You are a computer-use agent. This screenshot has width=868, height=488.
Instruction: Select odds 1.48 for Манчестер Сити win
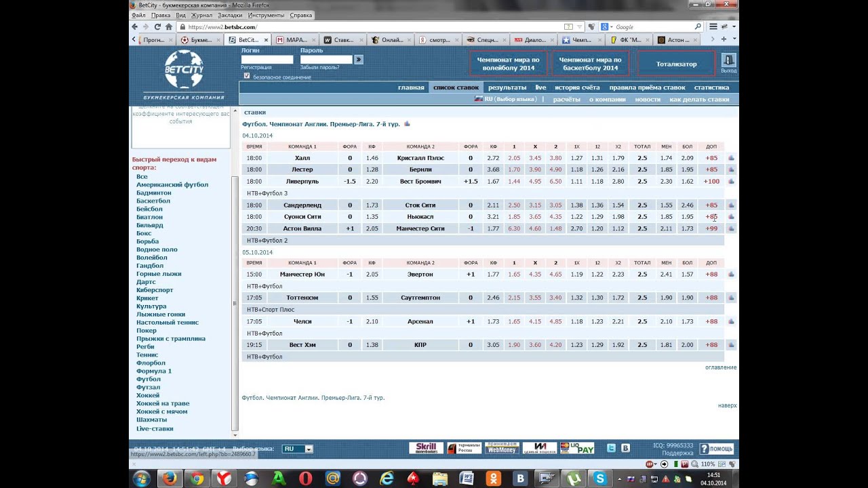tap(555, 228)
